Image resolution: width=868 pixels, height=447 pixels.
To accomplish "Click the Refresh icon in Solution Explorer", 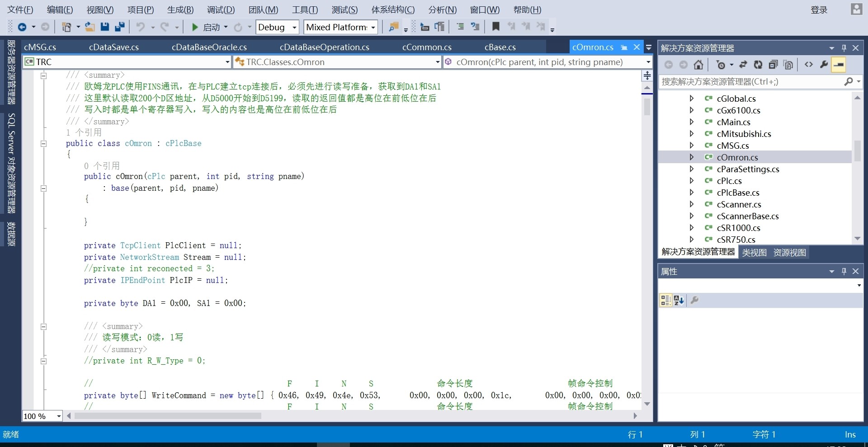I will click(x=758, y=65).
